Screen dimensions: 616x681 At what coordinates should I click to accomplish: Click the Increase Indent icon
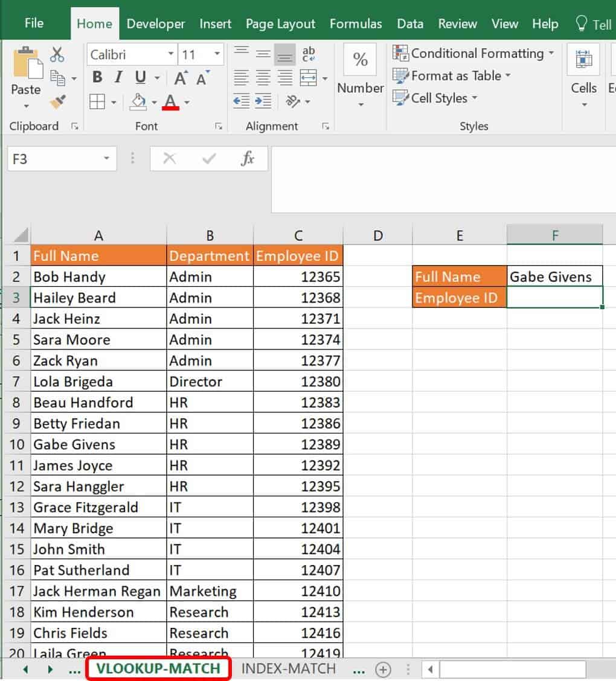click(x=263, y=101)
